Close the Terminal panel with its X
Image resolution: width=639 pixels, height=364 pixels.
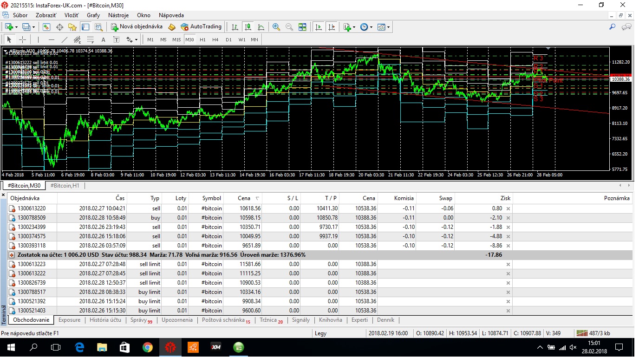[3, 196]
